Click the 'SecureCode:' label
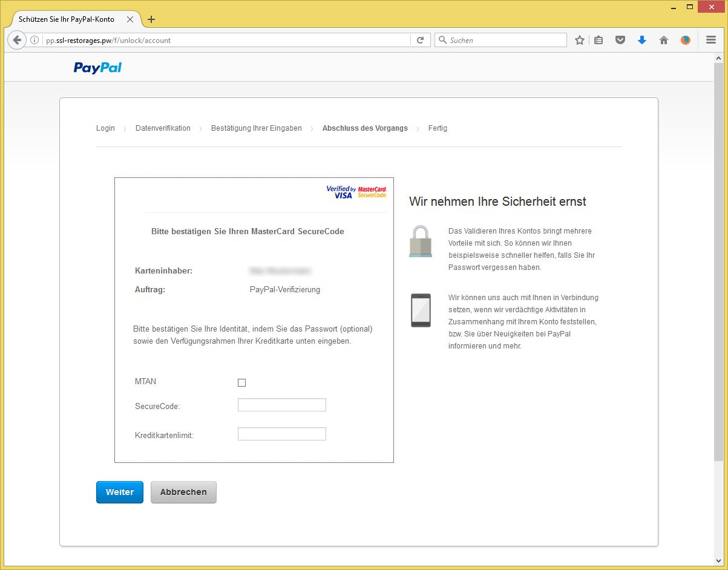 (157, 406)
